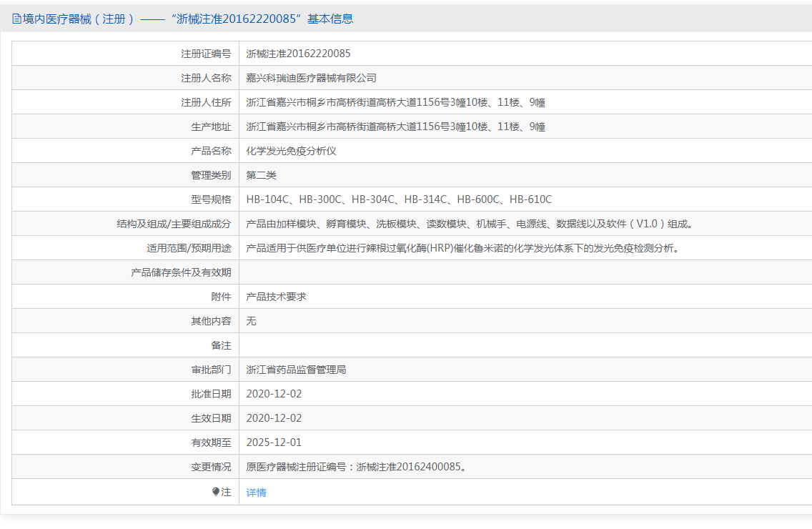812x529 pixels.
Task: Click the 产品技术要求 attachment text
Action: pos(276,297)
